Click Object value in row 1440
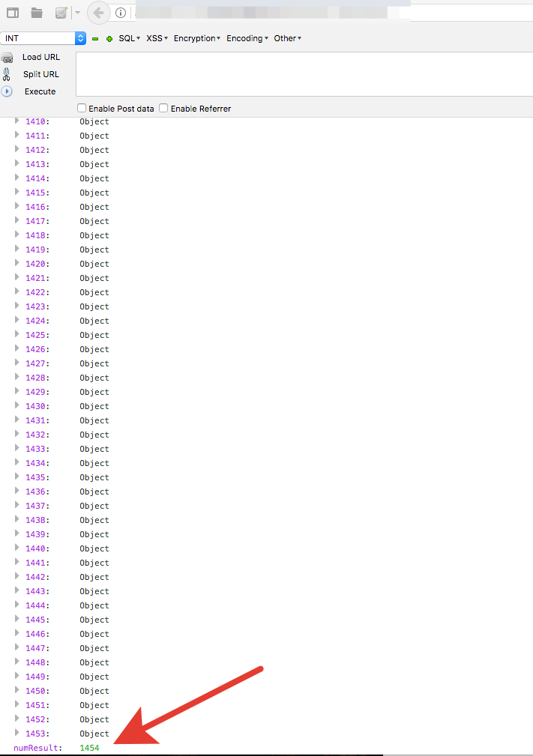533x756 pixels. [94, 548]
